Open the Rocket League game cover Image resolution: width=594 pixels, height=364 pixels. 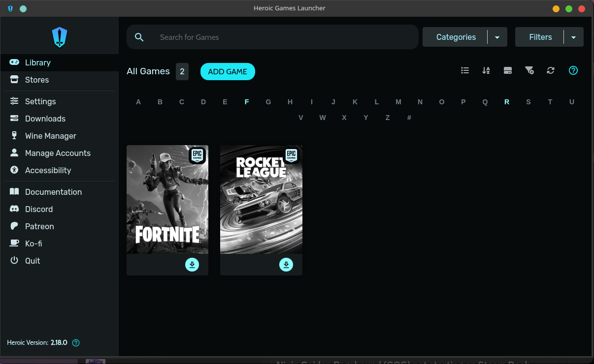261,199
